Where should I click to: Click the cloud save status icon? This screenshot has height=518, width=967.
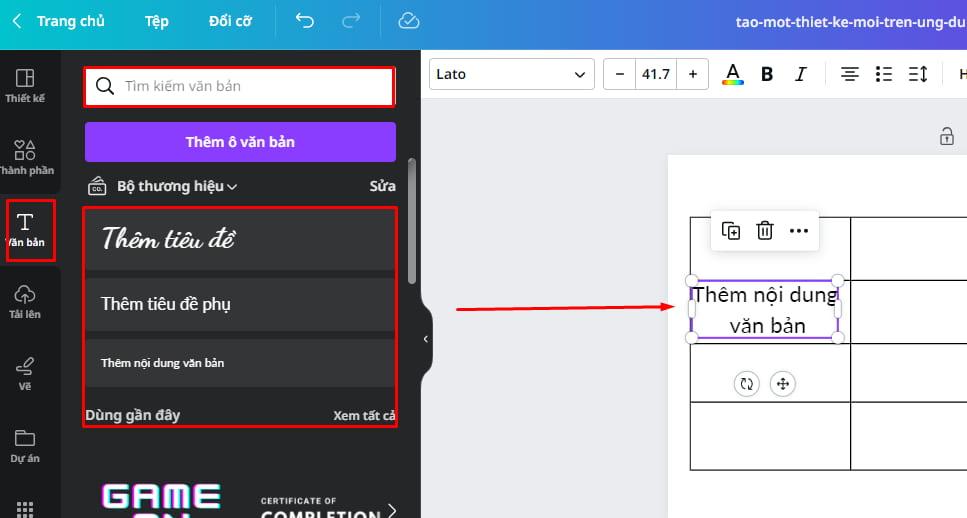tap(408, 22)
